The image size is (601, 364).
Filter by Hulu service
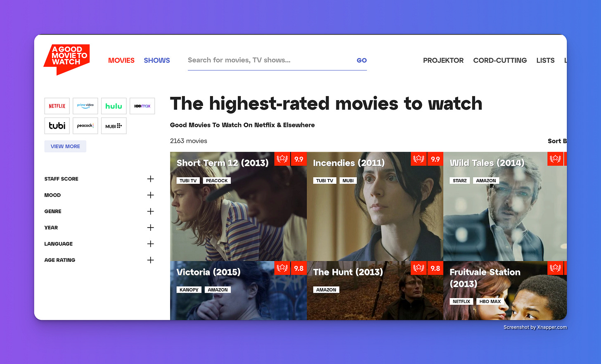tap(114, 106)
